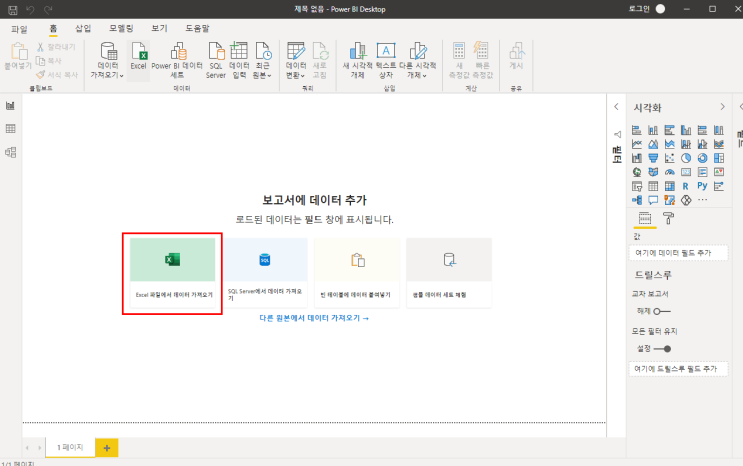Viewport: 743px width, 466px height.
Task: Select the 1 페이지 page tab
Action: (x=70, y=447)
